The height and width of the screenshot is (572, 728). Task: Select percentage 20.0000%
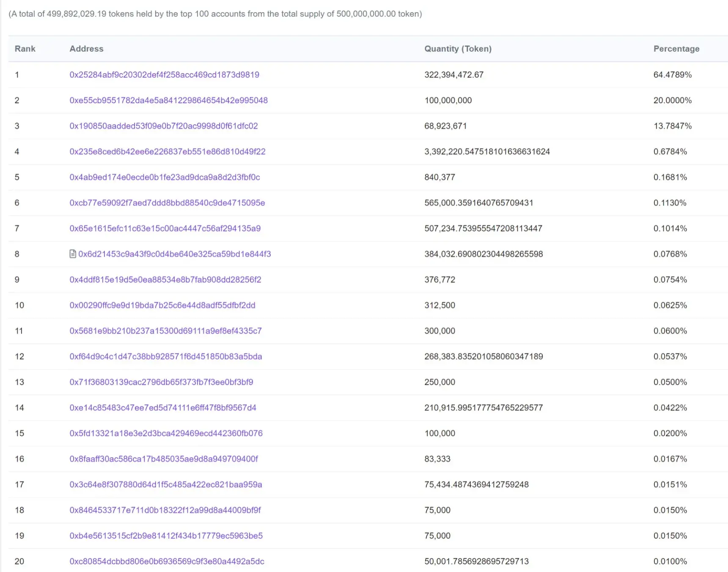point(673,100)
